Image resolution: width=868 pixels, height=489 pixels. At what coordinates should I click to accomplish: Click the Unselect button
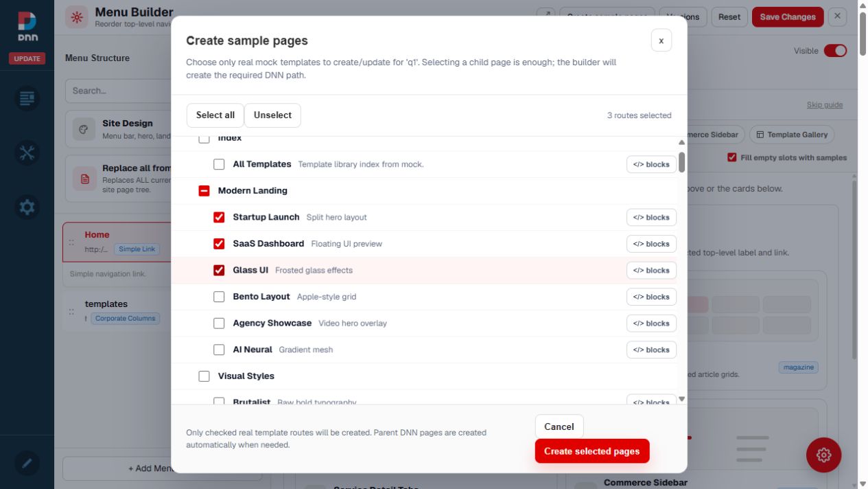[x=272, y=115]
